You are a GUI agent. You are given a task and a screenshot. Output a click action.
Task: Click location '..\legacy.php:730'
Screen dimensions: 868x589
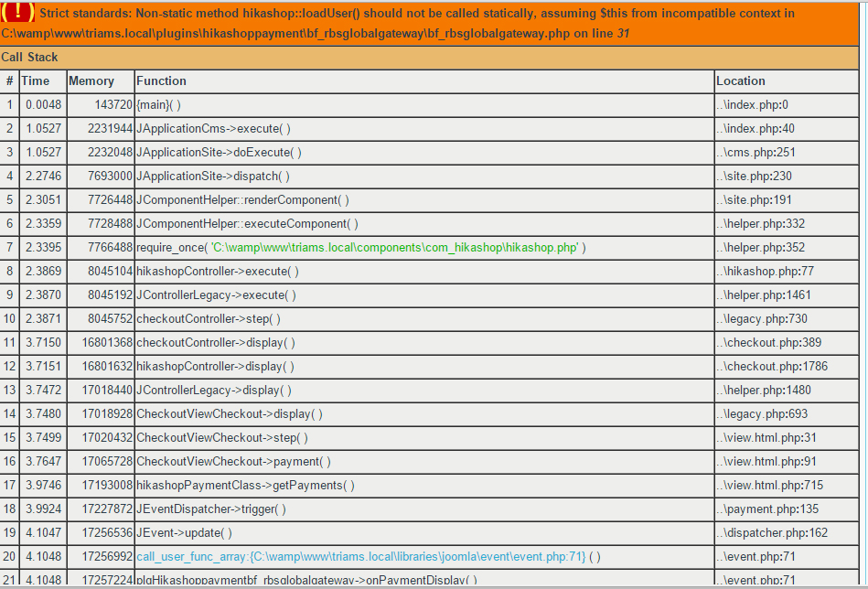[x=762, y=319]
